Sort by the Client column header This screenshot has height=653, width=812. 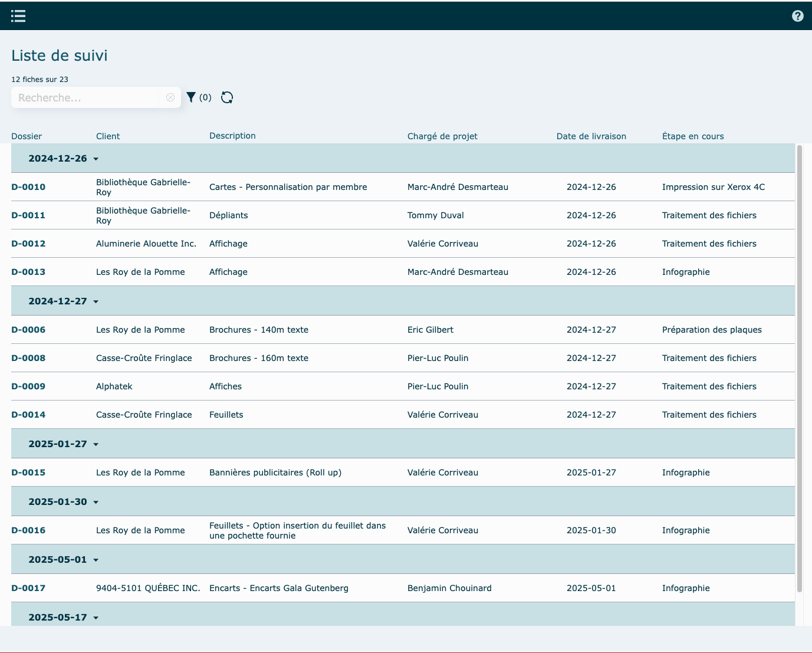click(108, 136)
